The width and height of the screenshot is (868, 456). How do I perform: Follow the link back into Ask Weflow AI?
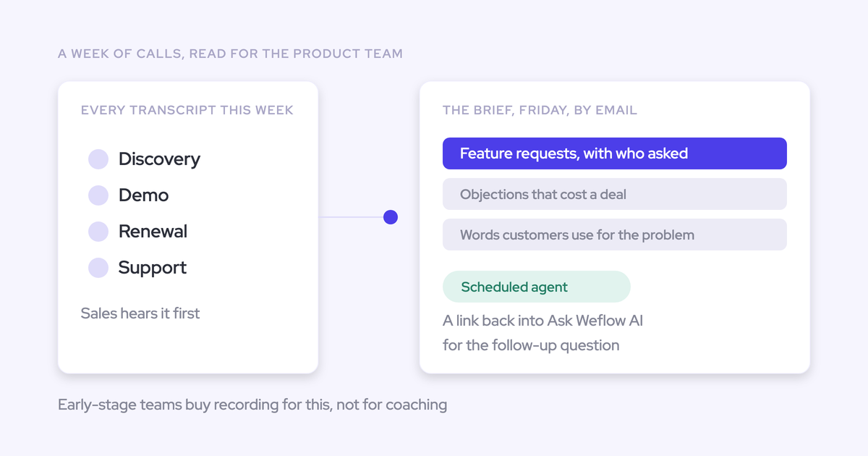pos(542,321)
